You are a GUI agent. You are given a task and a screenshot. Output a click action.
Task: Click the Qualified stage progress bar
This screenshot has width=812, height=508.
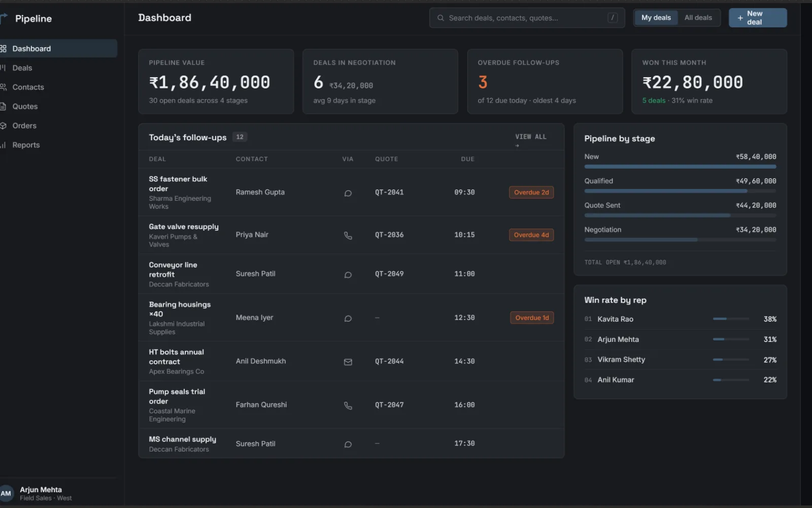click(680, 191)
